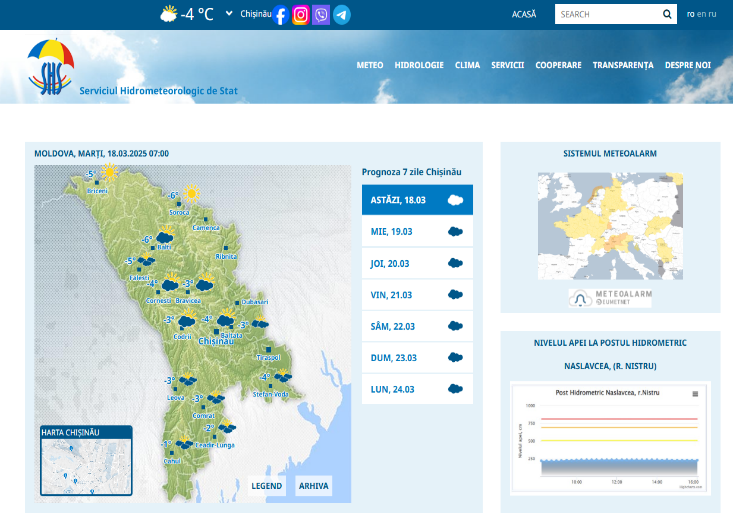Switch site language to English
This screenshot has height=521, width=733.
coord(701,14)
